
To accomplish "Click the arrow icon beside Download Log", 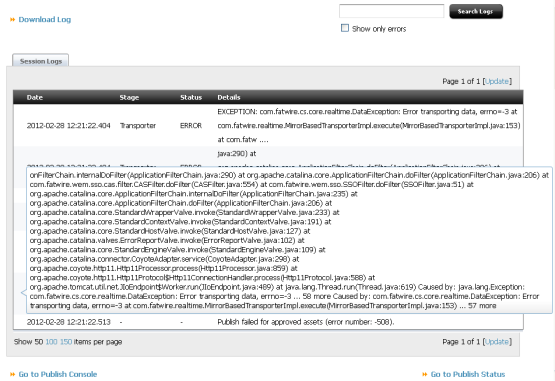I will coord(13,19).
